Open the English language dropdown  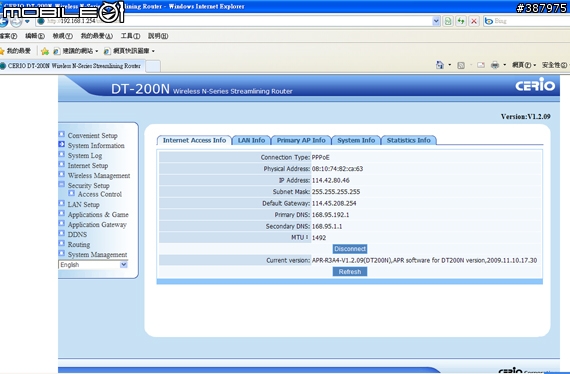pyautogui.click(x=124, y=265)
